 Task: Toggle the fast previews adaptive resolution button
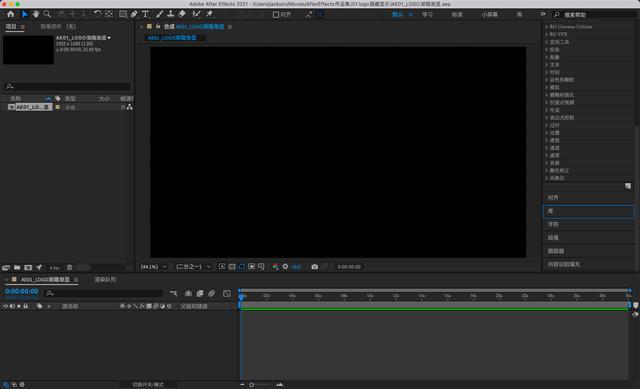coord(222,267)
